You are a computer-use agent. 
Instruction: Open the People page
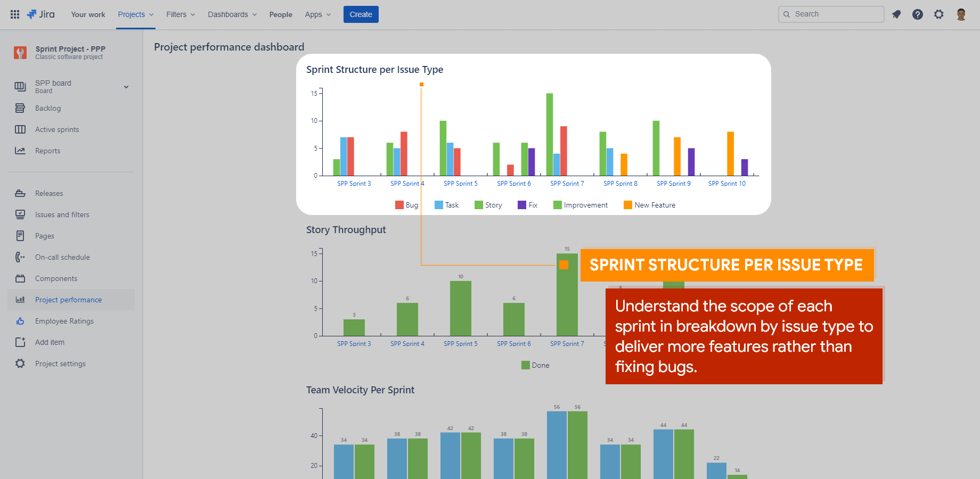pos(281,14)
